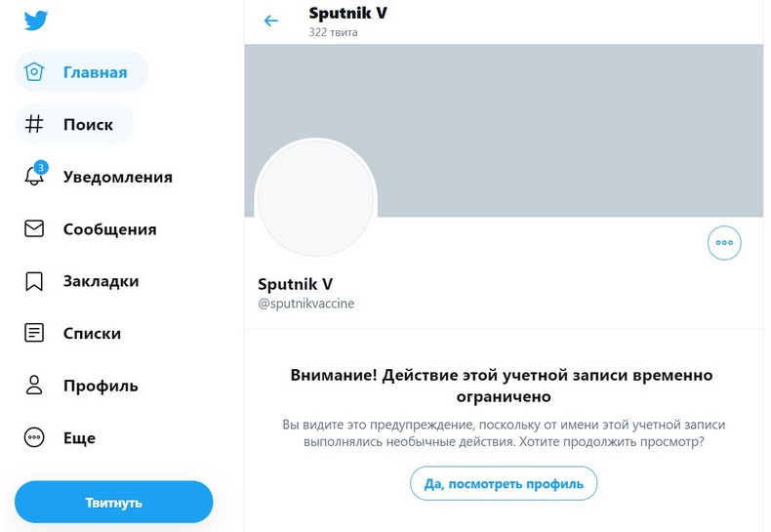Screen dimensions: 771x532
Task: Click the Закладки bookmark icon
Action: pos(35,281)
